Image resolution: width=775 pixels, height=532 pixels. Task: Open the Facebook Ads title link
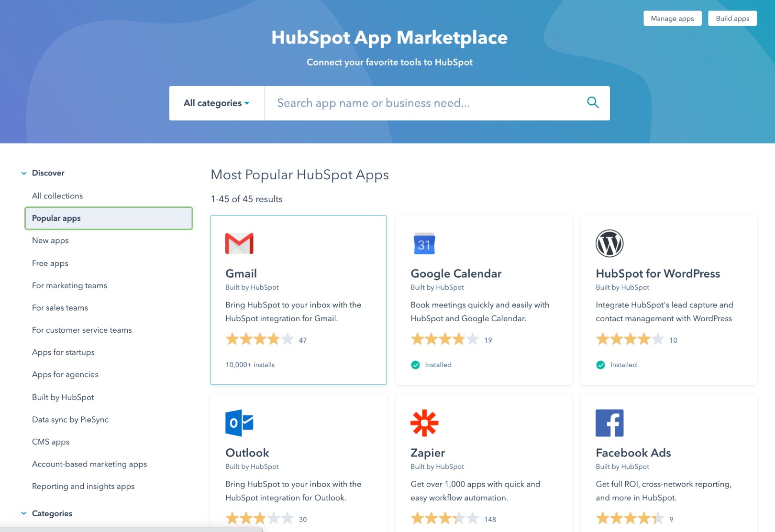point(633,453)
